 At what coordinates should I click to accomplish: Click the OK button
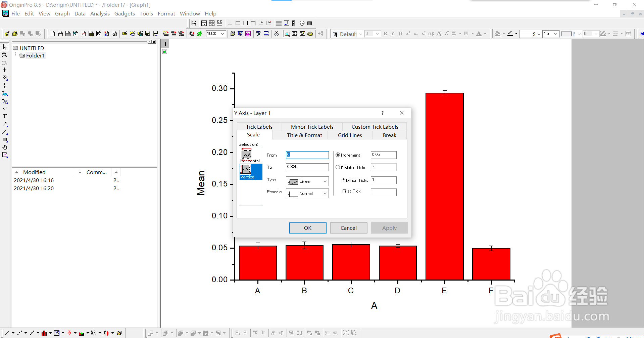[308, 228]
